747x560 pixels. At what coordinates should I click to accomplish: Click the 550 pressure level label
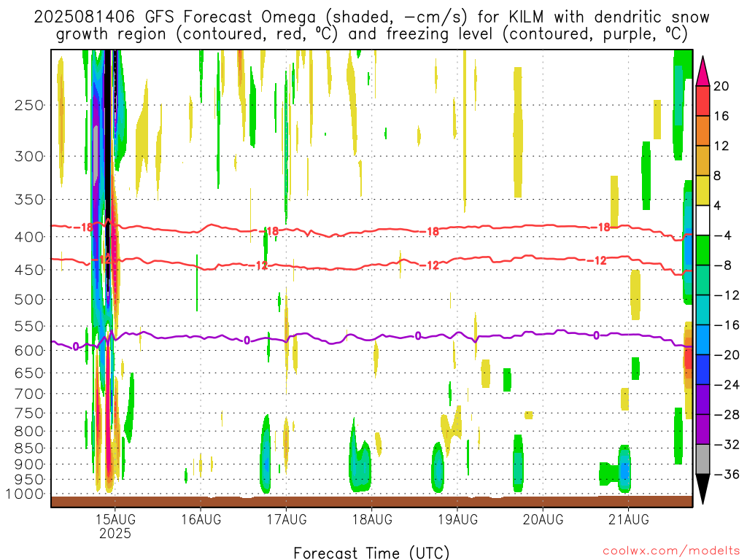tap(29, 326)
